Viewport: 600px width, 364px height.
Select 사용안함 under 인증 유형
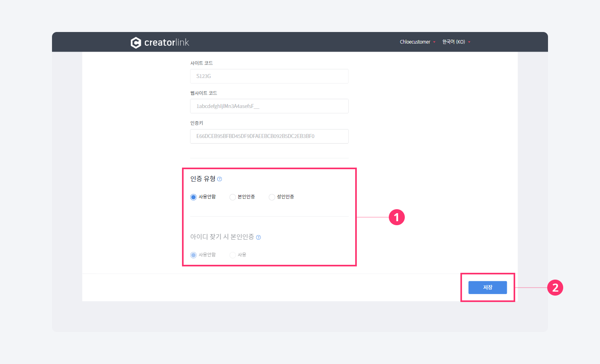(194, 197)
